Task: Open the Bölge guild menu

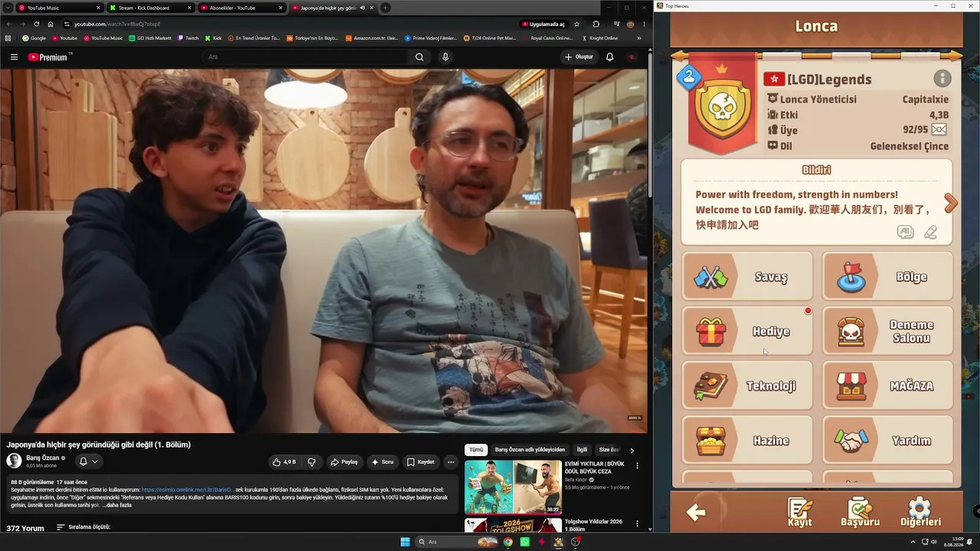Action: coord(887,276)
